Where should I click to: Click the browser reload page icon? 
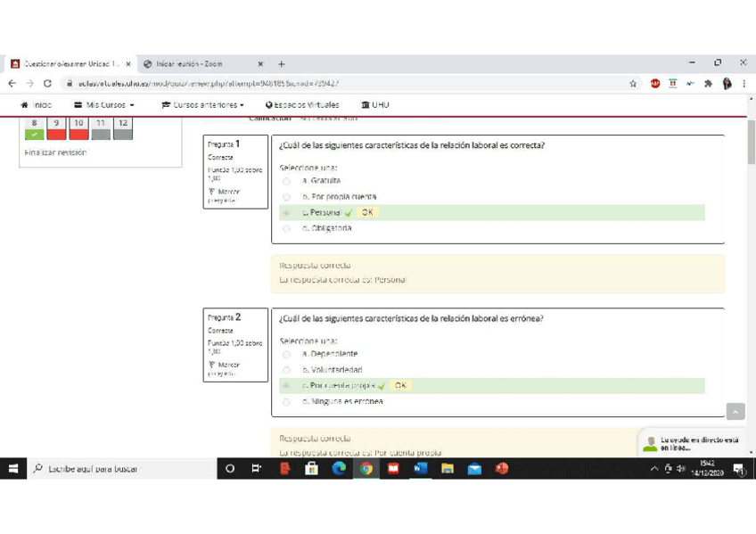click(47, 84)
